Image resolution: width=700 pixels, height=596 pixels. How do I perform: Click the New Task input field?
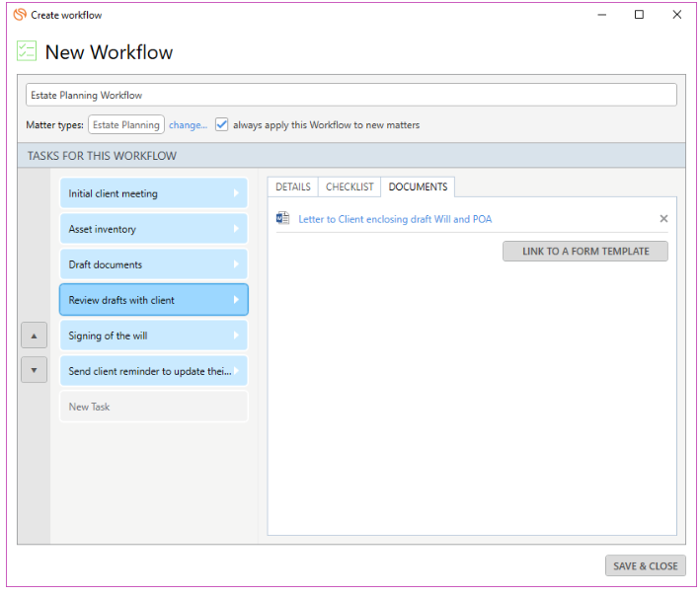click(154, 407)
